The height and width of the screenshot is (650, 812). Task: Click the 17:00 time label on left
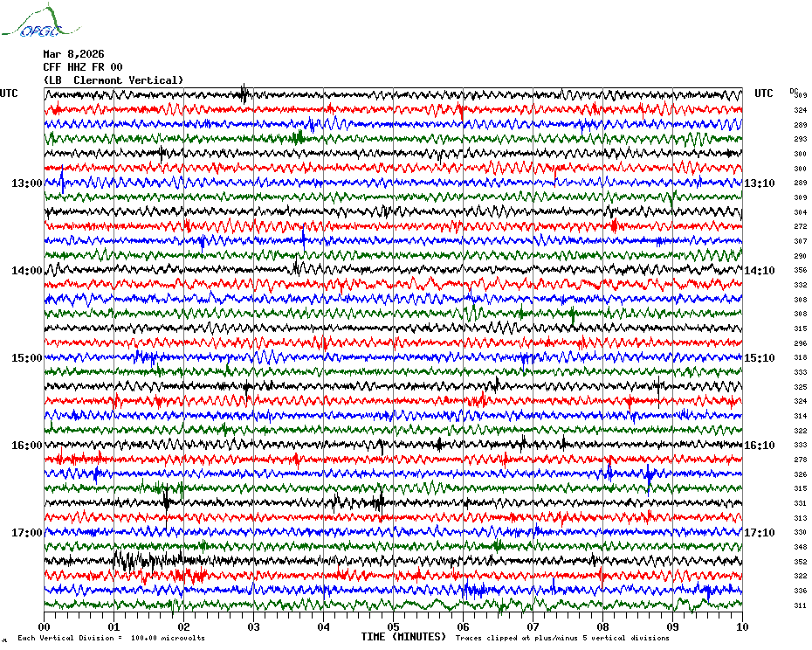pyautogui.click(x=26, y=533)
